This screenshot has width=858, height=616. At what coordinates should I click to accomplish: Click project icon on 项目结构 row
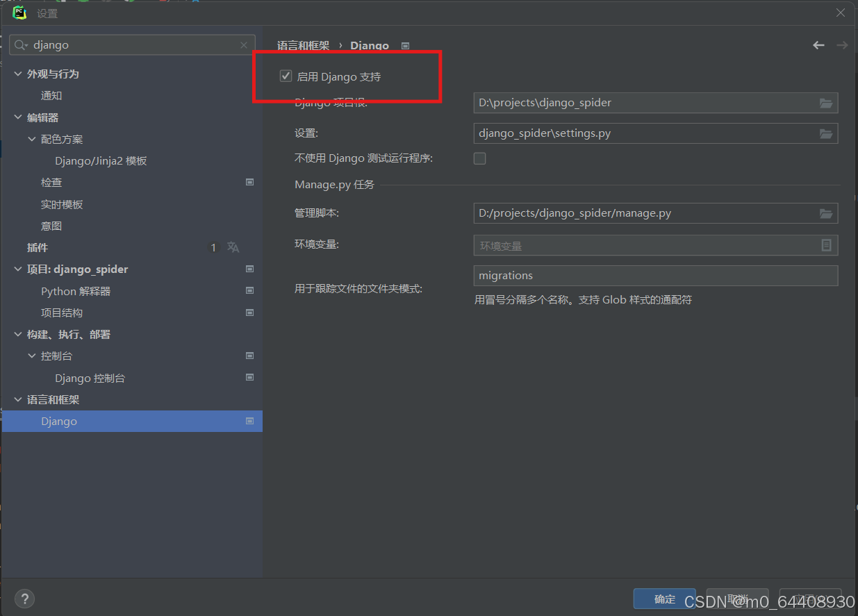pyautogui.click(x=250, y=313)
